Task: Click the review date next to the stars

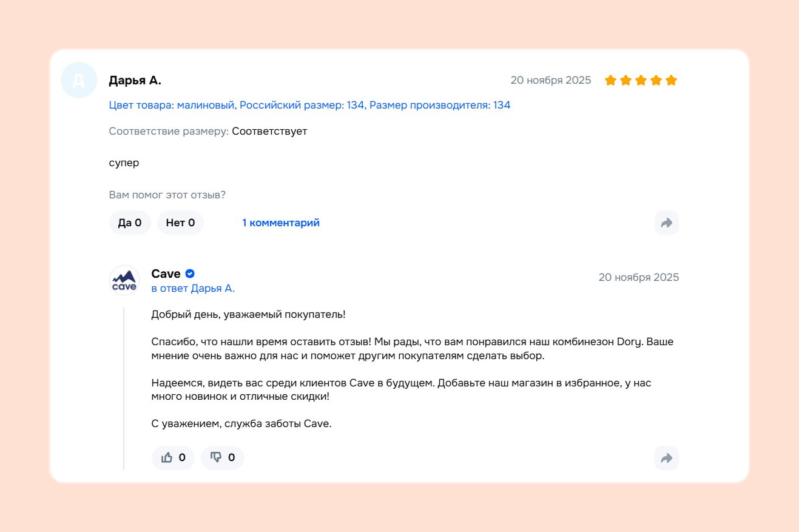Action: [550, 80]
